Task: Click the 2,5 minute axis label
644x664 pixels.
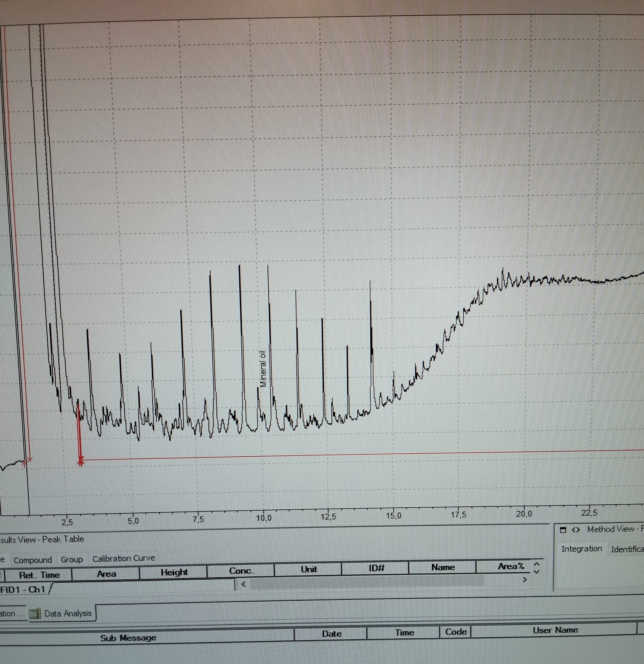Action: (67, 522)
